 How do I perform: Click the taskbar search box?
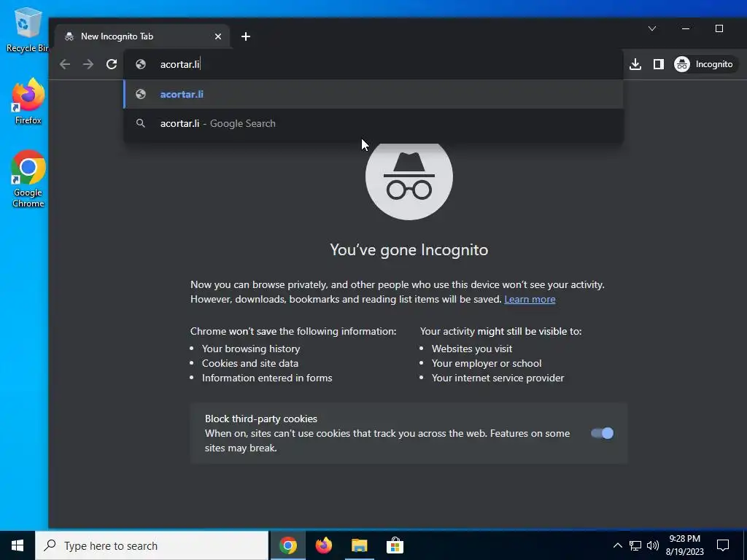coord(152,545)
